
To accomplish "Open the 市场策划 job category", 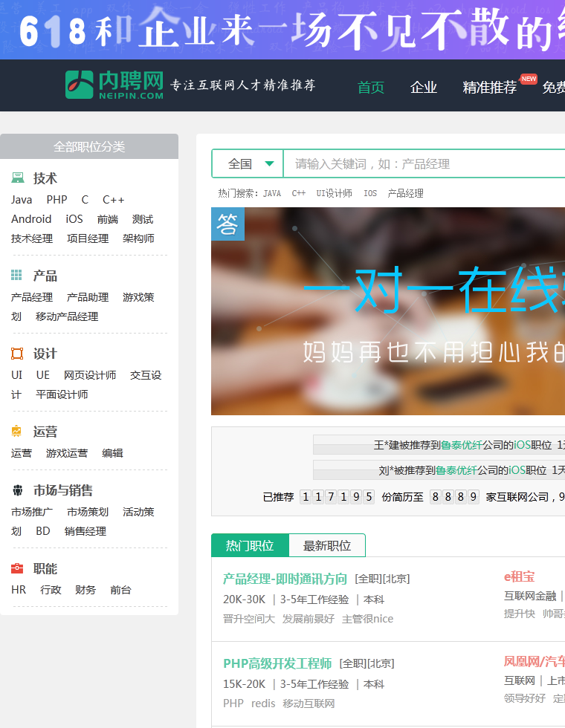I will (x=88, y=512).
